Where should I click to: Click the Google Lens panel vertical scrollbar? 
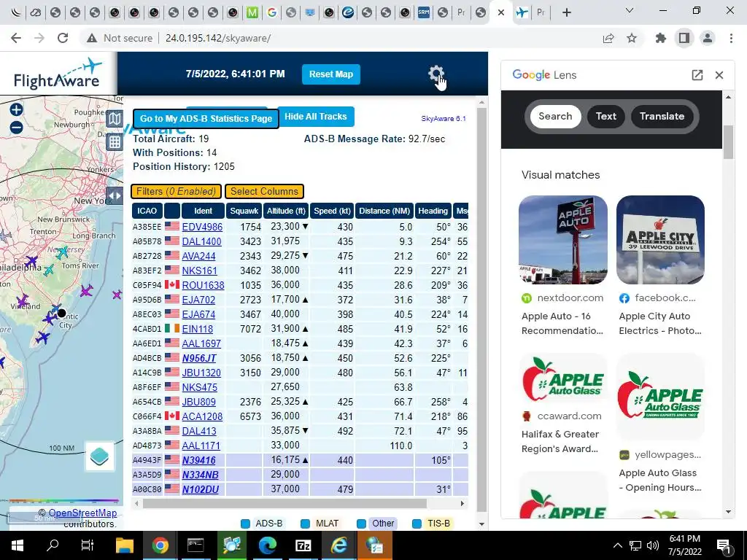pos(728,142)
